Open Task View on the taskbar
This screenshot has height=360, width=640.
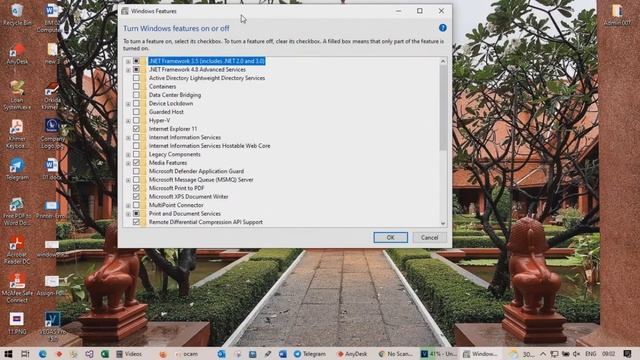(25, 354)
